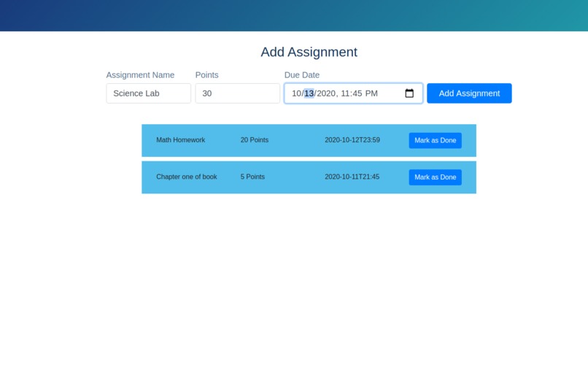Click the Chapter one of book name
588x392 pixels.
(186, 177)
